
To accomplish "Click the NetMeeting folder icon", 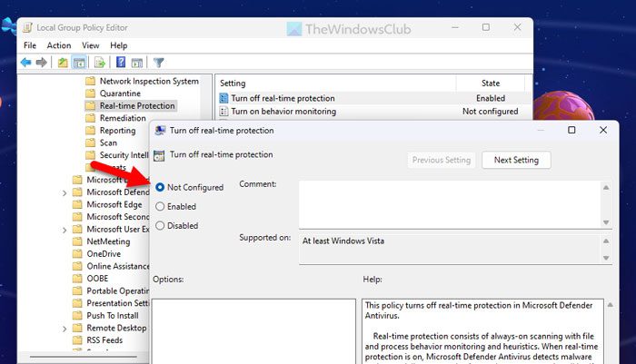I will pos(77,241).
